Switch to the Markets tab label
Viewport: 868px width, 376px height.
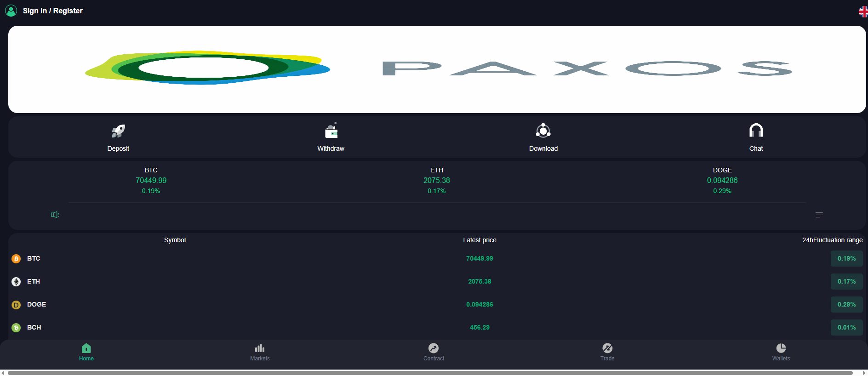pos(260,359)
